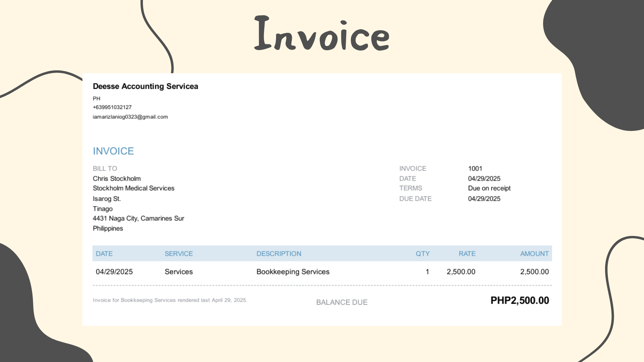Image resolution: width=644 pixels, height=362 pixels.
Task: Select the Chris Stockholm customer name
Action: click(x=117, y=179)
